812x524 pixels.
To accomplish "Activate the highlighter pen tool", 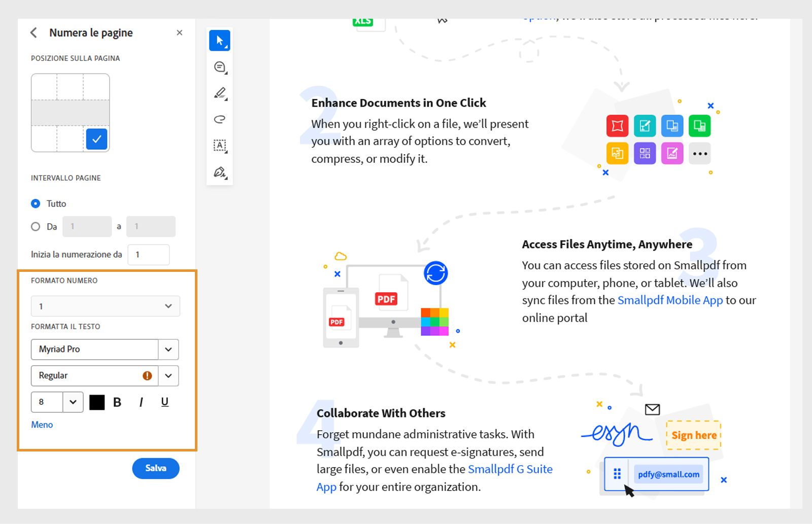I will (220, 93).
